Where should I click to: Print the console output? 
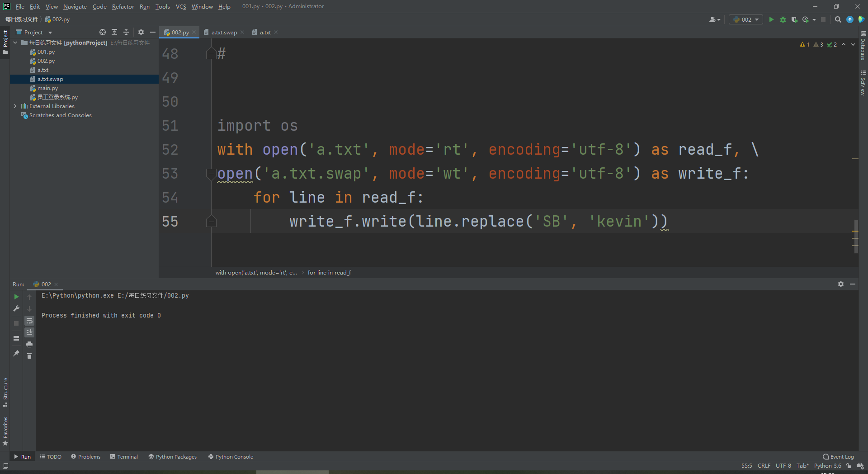tap(29, 344)
